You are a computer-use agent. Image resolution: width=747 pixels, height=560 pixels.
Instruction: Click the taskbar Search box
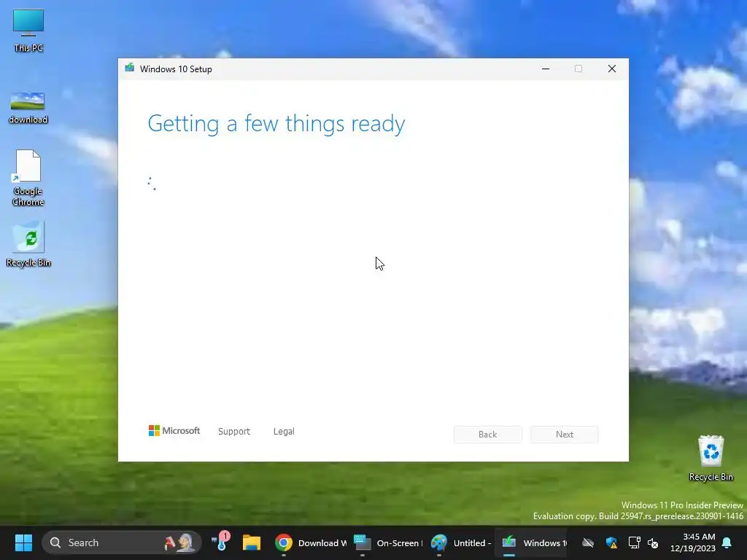pyautogui.click(x=122, y=542)
